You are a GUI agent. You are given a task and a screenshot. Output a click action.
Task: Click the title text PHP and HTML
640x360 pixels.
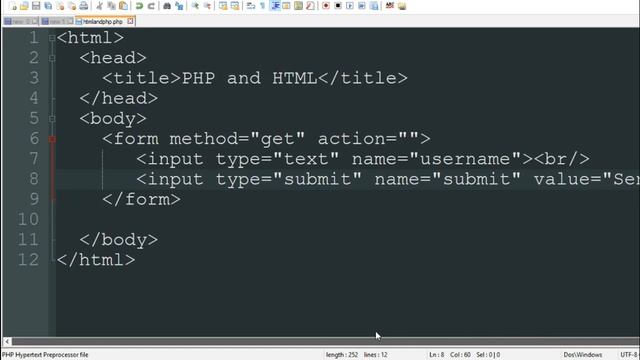pyautogui.click(x=249, y=78)
